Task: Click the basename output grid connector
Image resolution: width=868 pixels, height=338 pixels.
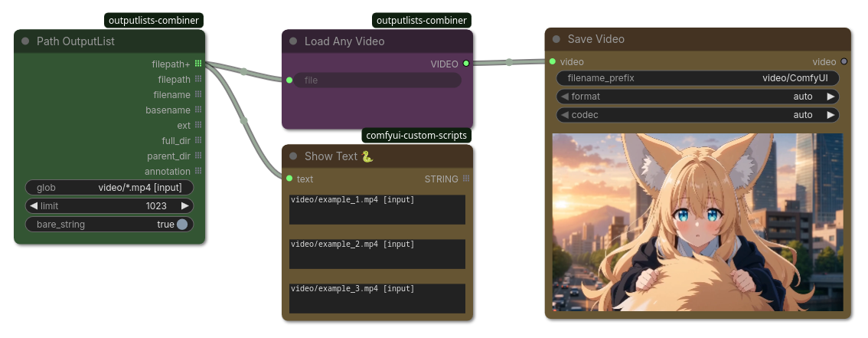Action: tap(198, 110)
